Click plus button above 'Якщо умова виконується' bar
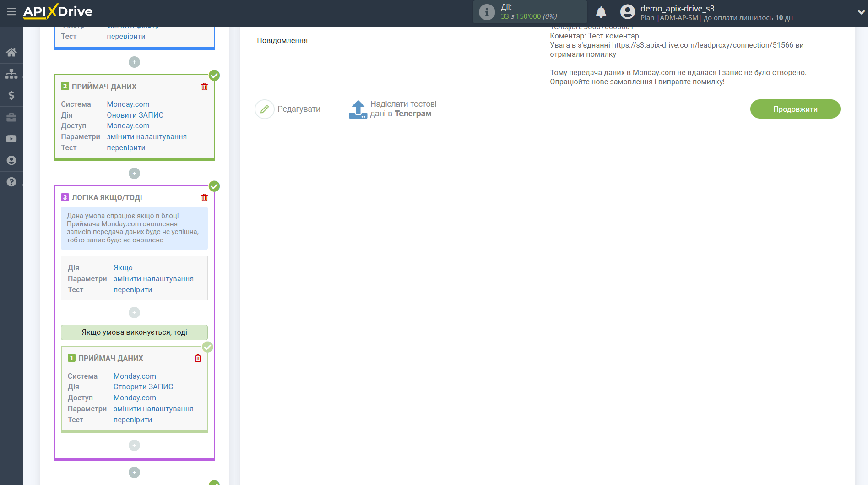Screen dimensions: 868x485 coord(134,312)
